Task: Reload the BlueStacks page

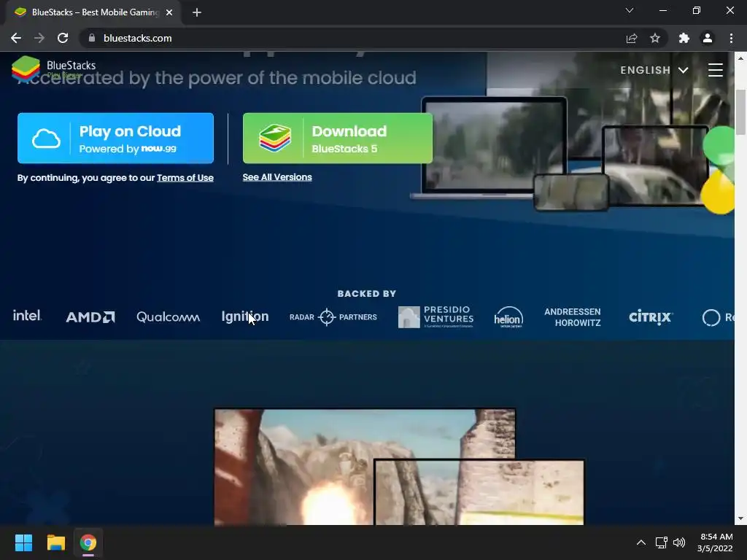Action: (x=63, y=38)
